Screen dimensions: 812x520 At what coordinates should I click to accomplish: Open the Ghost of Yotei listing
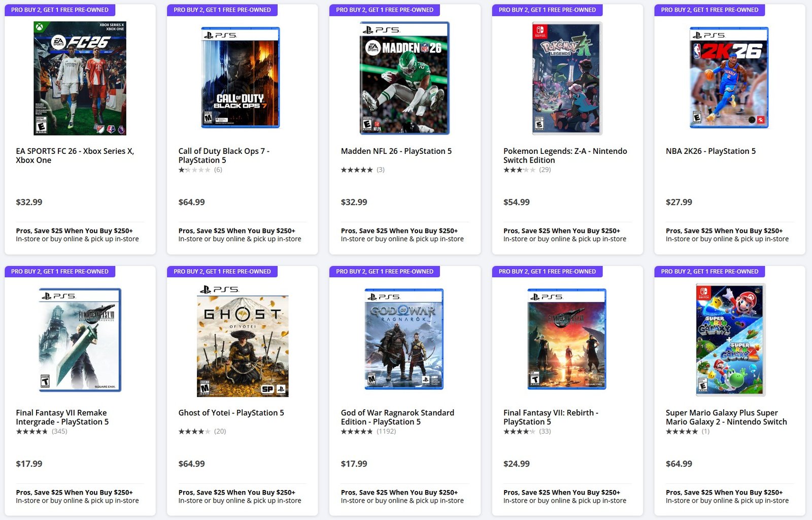click(232, 413)
